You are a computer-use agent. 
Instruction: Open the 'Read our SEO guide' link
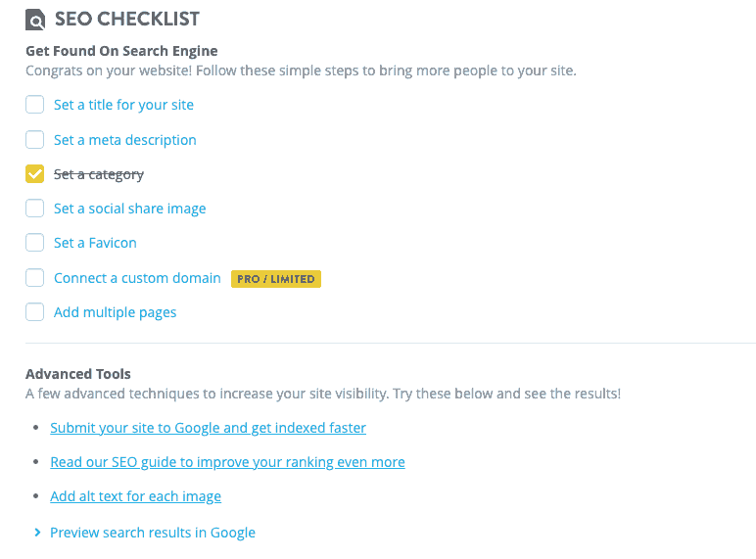[x=227, y=462]
